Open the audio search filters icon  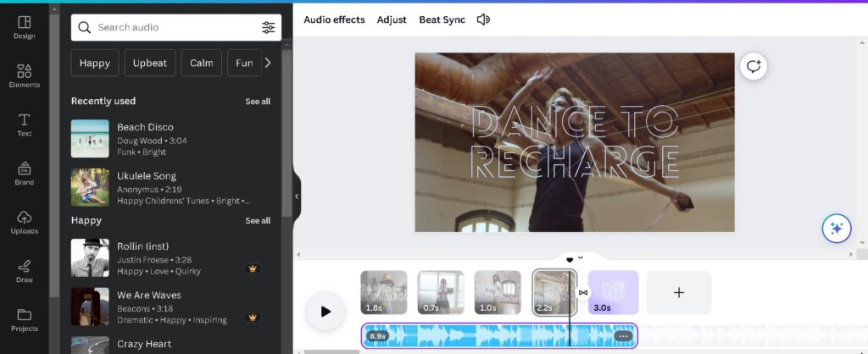point(269,27)
